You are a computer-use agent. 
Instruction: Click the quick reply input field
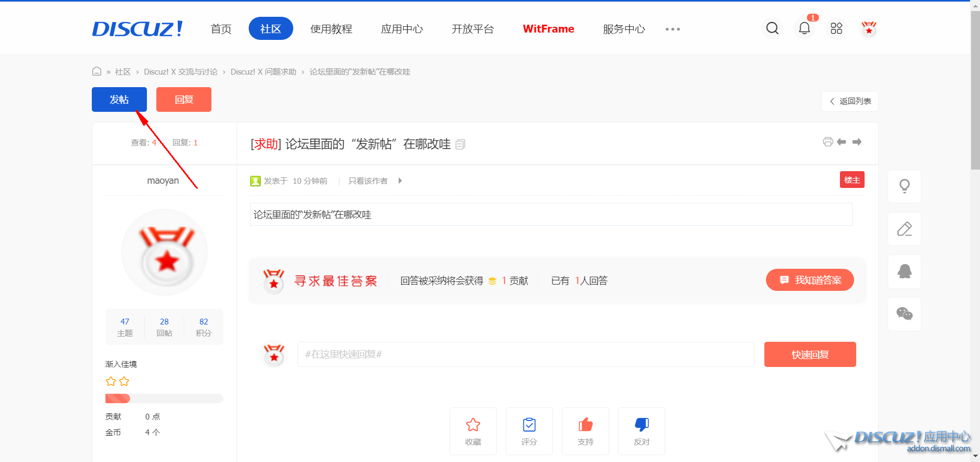pyautogui.click(x=525, y=354)
